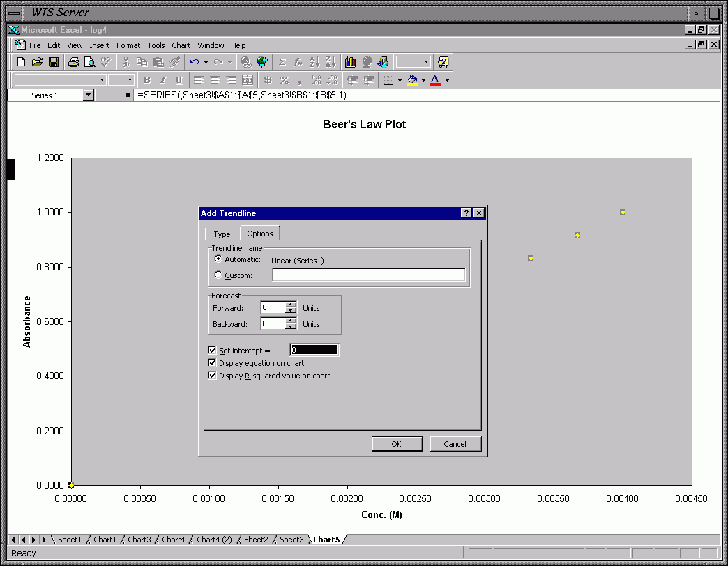Click the Chart Wizard icon
The width and height of the screenshot is (728, 566).
point(351,62)
